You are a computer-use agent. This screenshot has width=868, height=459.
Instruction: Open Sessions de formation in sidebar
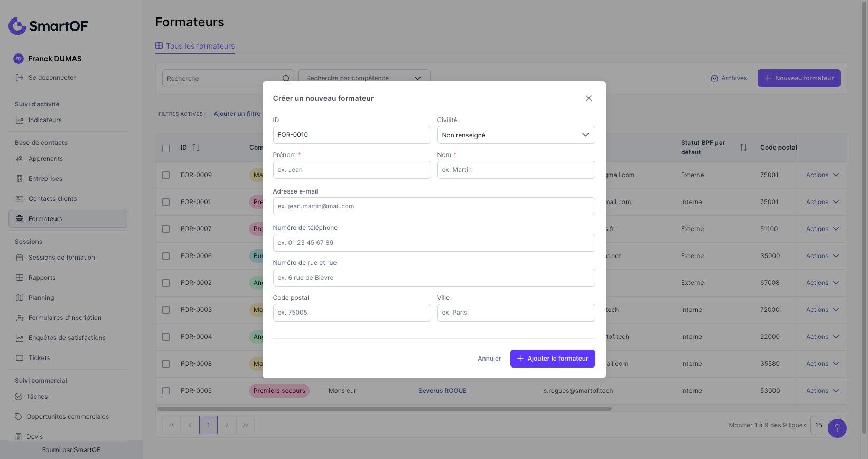point(61,258)
